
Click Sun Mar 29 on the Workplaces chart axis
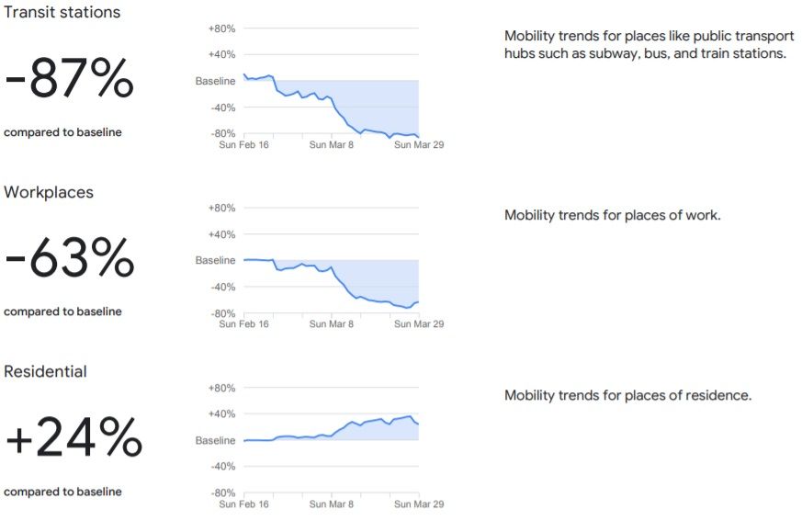click(419, 324)
